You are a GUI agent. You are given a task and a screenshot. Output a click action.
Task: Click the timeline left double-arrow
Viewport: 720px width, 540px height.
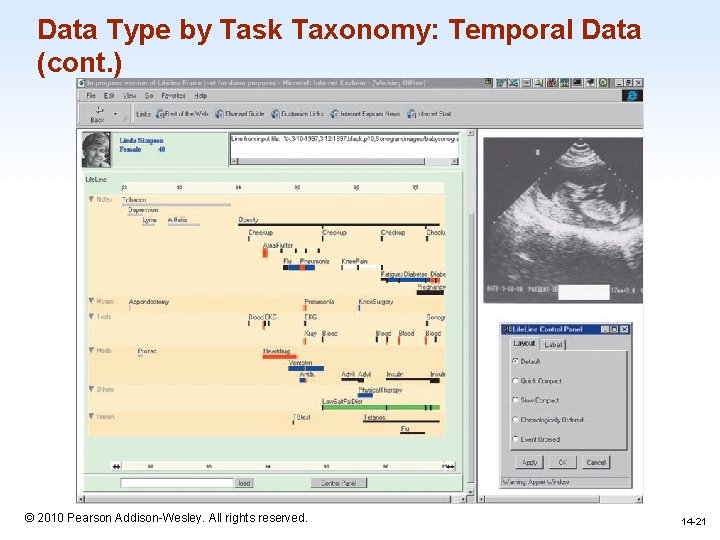117,467
